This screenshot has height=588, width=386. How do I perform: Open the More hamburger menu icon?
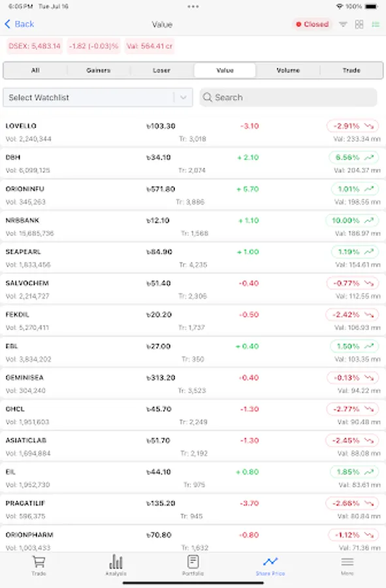coord(347,562)
